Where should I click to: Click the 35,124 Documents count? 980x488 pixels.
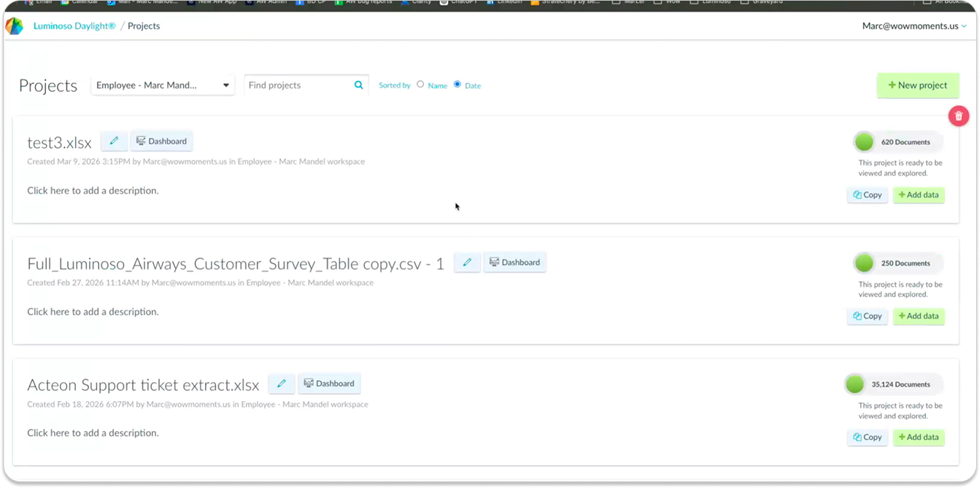click(x=900, y=384)
